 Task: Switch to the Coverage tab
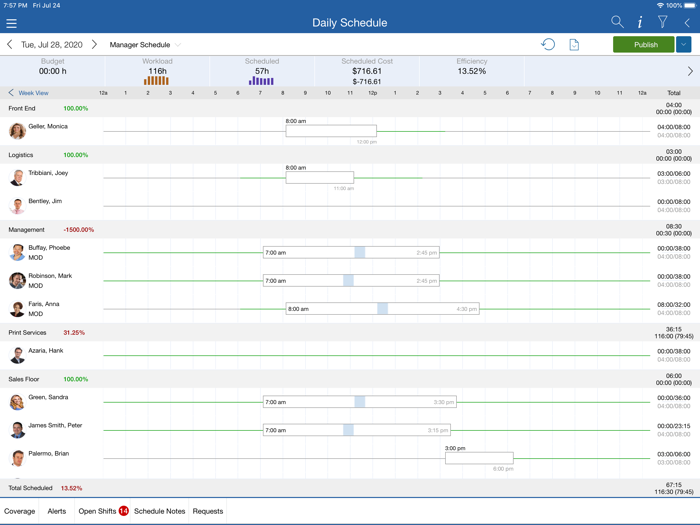pos(20,511)
